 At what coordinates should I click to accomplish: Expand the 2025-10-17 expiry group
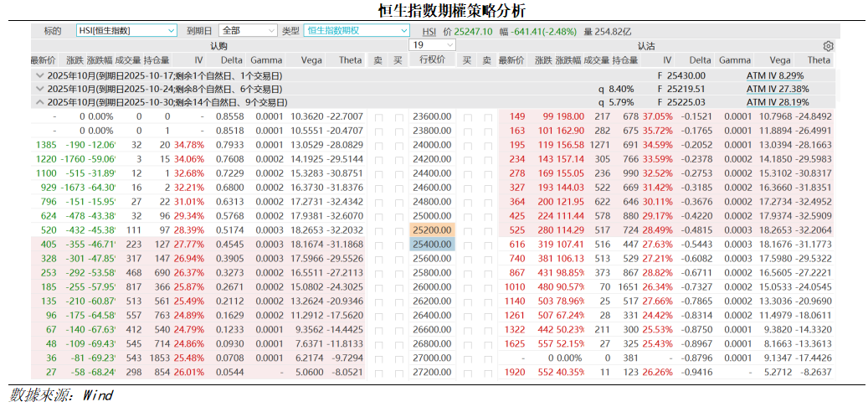click(39, 75)
